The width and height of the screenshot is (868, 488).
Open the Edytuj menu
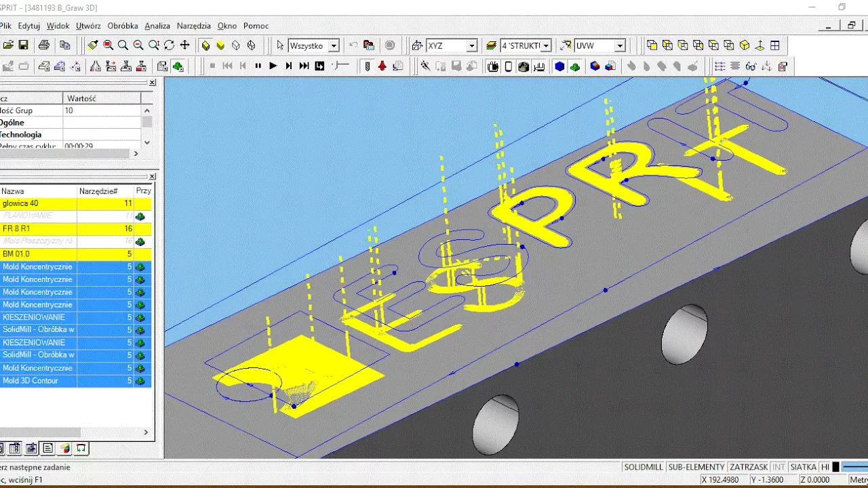click(29, 26)
